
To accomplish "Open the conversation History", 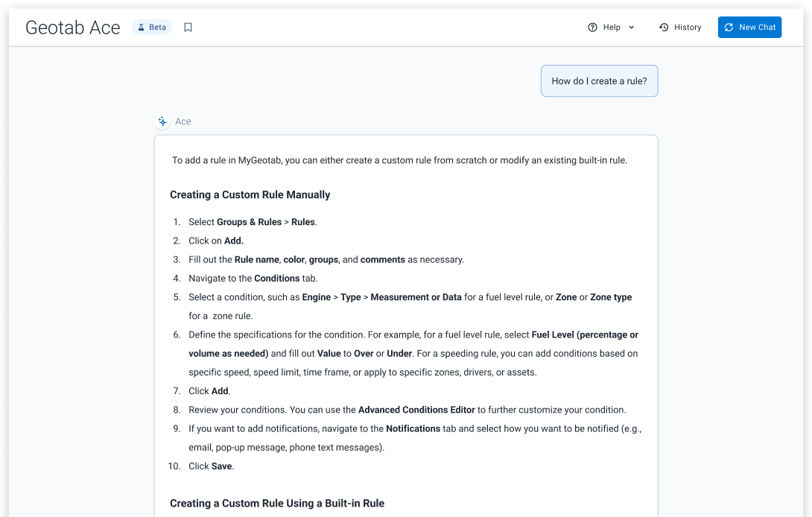I will 679,27.
